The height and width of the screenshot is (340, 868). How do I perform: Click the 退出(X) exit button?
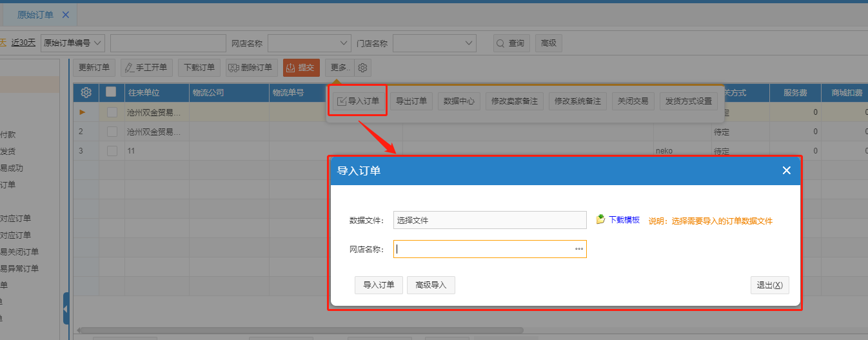[x=769, y=285]
